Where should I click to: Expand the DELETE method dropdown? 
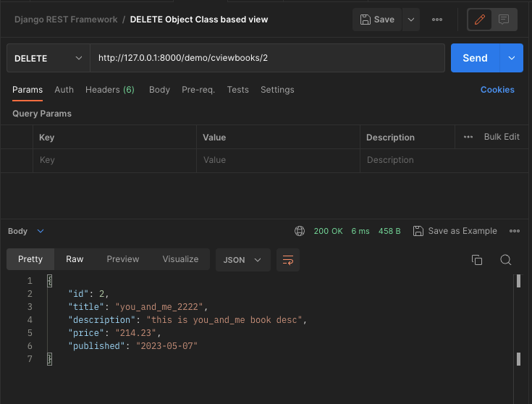pos(48,58)
